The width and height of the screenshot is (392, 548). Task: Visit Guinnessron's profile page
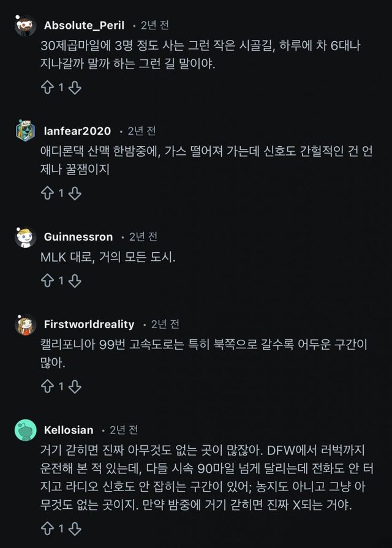point(78,237)
